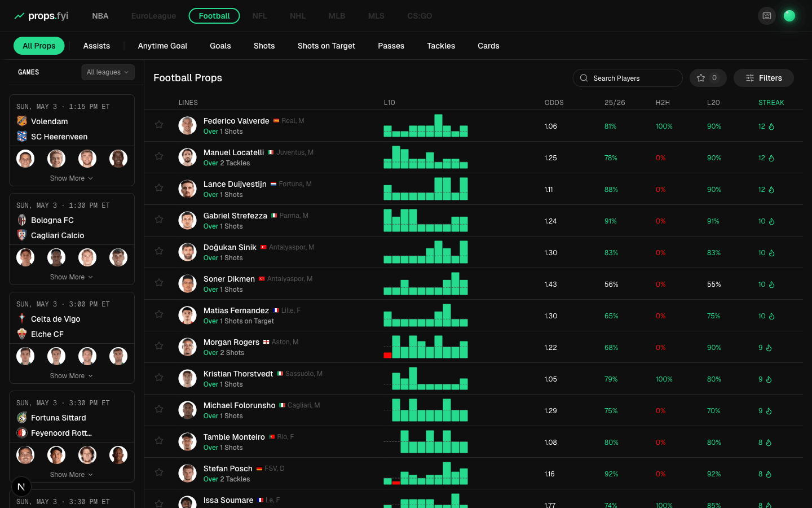Click the Cagliari Calcio team crest
This screenshot has width=812, height=508.
tap(22, 235)
